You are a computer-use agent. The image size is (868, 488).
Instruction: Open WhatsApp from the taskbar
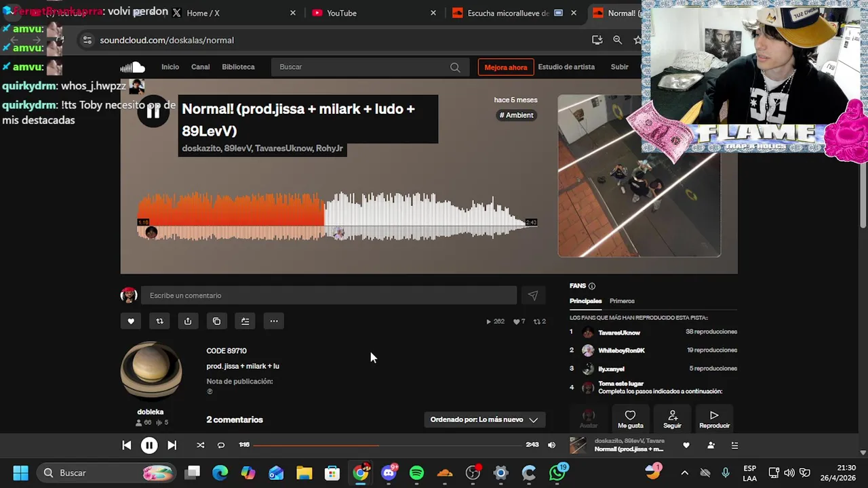tap(558, 472)
